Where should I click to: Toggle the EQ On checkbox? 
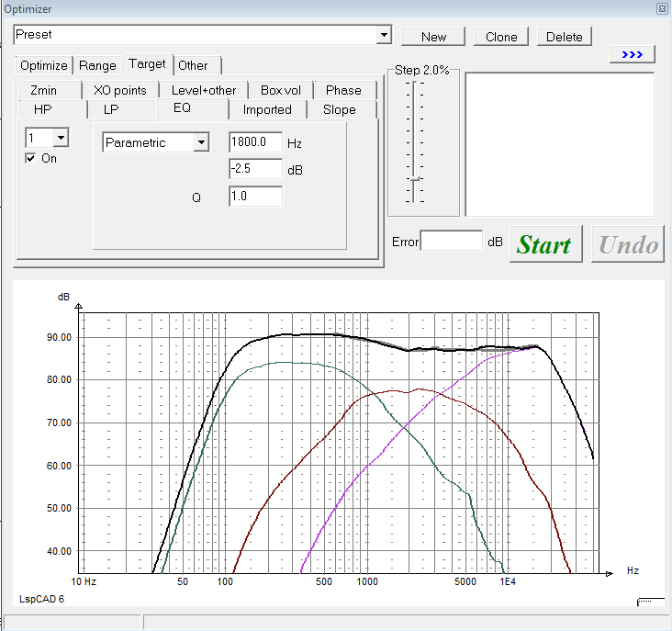[32, 158]
